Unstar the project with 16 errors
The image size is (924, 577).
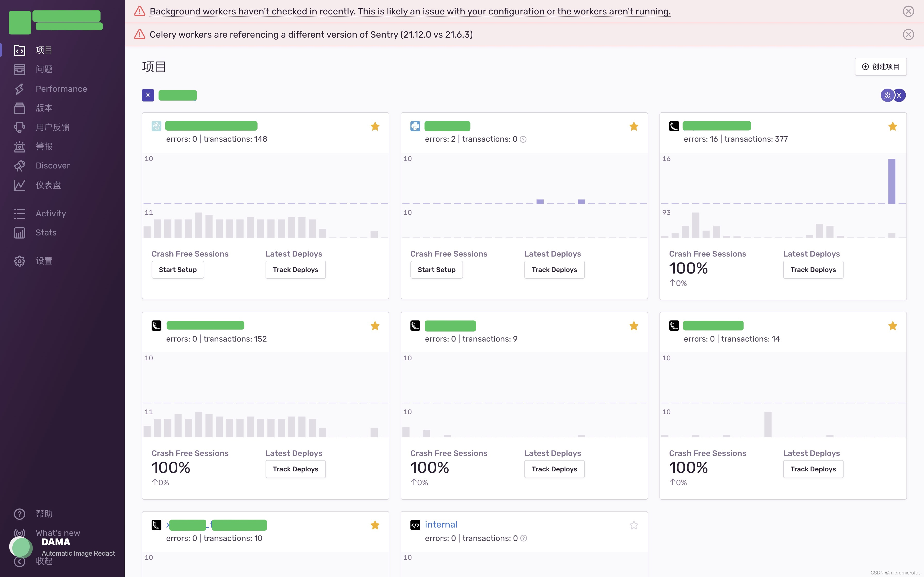click(892, 126)
